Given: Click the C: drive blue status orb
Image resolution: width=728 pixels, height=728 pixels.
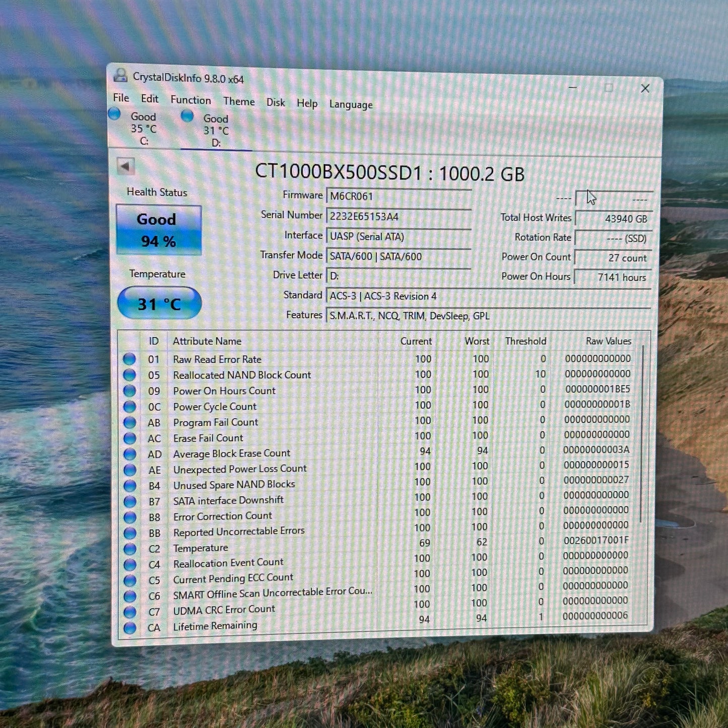Looking at the screenshot, I should point(115,114).
